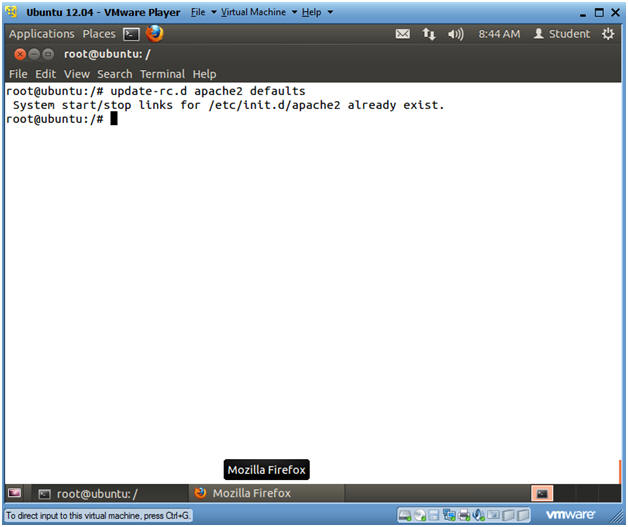
Task: Click the VMware display status icon
Action: point(493,515)
